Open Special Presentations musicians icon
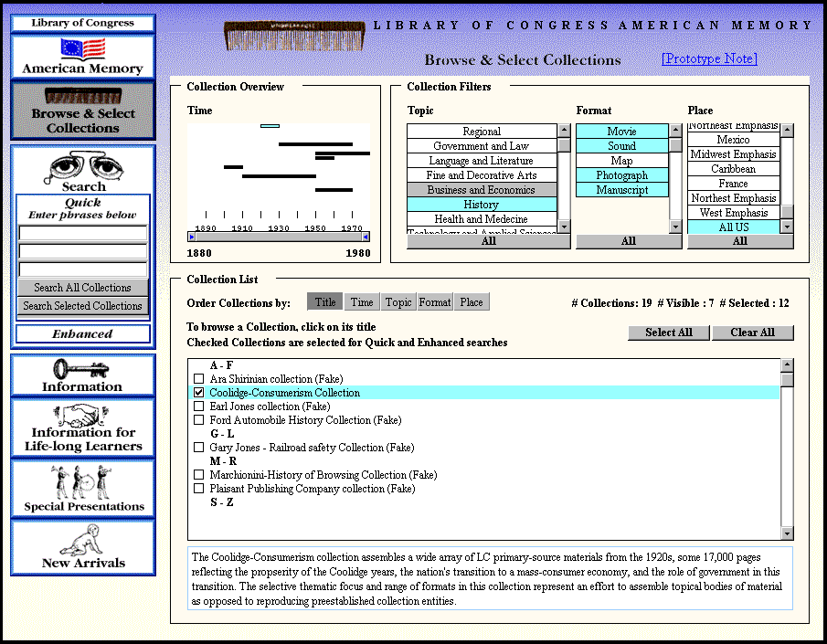Image resolution: width=827 pixels, height=644 pixels. 83,481
